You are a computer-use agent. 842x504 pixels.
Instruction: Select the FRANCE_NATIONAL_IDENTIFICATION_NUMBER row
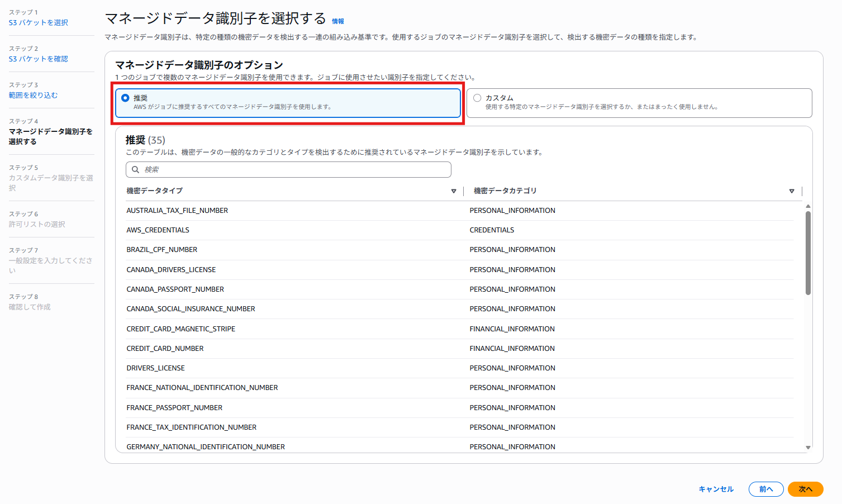click(460, 388)
